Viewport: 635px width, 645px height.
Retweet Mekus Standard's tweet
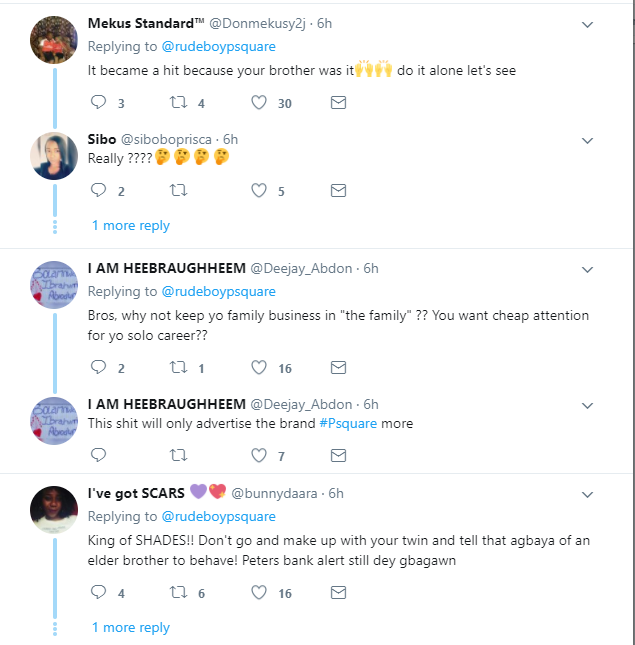coord(178,103)
